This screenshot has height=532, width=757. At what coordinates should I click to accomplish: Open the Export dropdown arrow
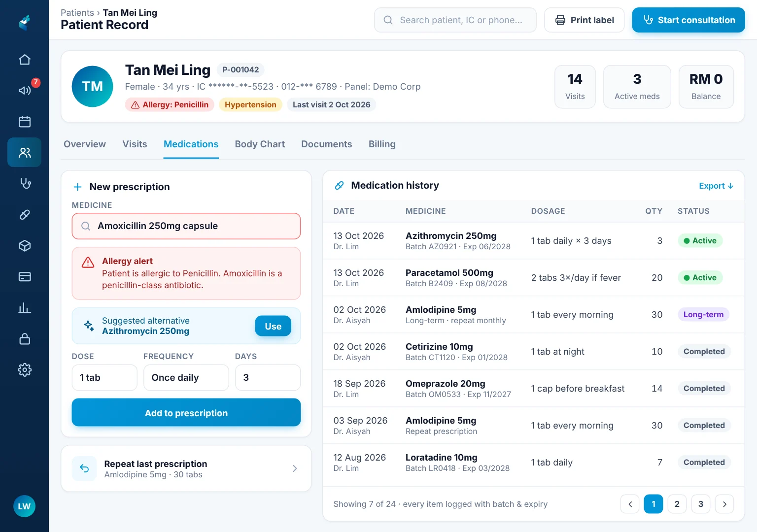click(x=730, y=186)
